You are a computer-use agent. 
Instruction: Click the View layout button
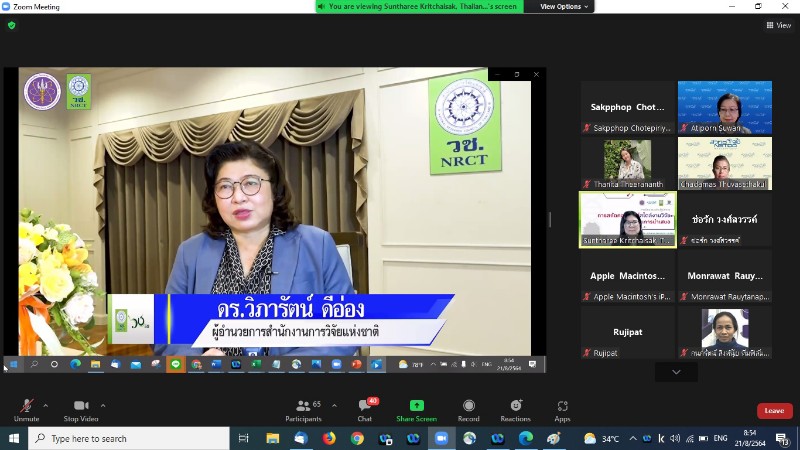[778, 25]
